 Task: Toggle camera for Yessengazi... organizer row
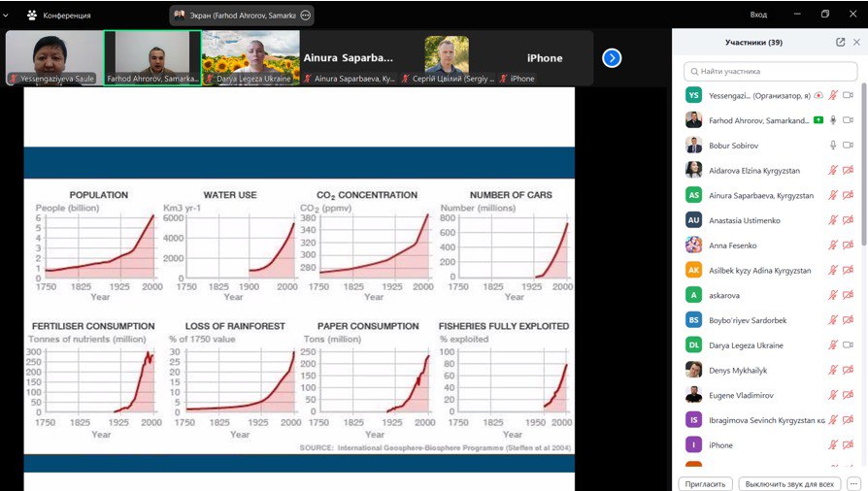(848, 95)
